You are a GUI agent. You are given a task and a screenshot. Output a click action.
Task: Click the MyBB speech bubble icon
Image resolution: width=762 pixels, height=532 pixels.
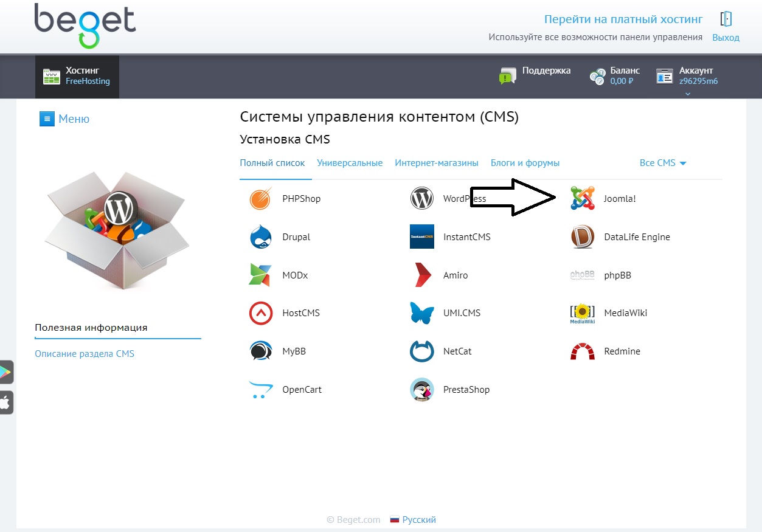click(261, 351)
